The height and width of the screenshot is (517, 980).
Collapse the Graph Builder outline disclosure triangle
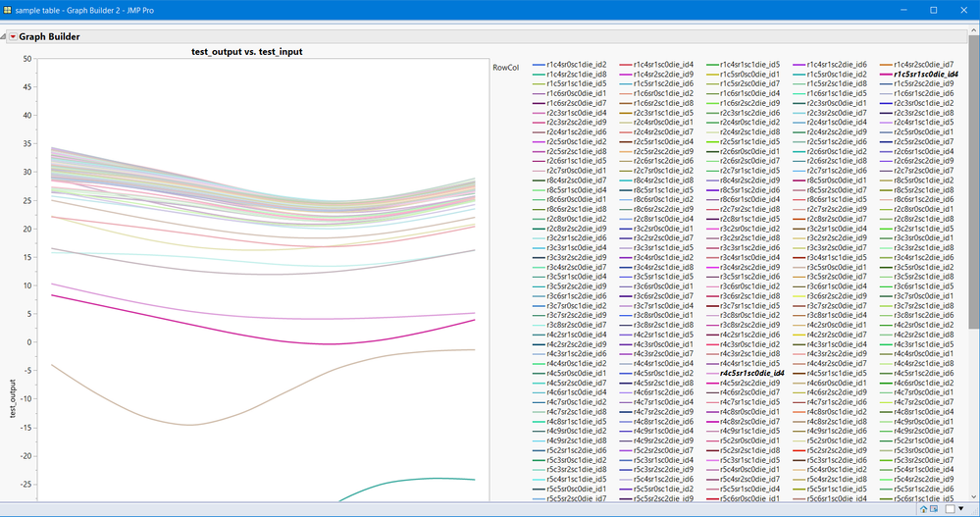5,36
